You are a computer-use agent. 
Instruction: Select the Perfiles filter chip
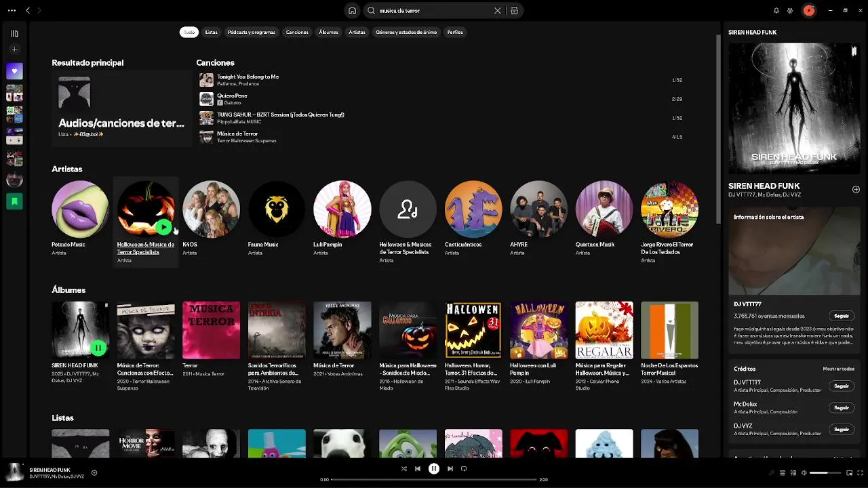point(455,32)
